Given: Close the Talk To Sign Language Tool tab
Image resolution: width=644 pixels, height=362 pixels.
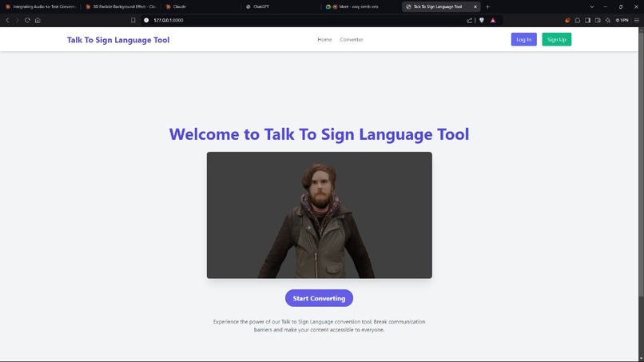Looking at the screenshot, I should pyautogui.click(x=475, y=6).
